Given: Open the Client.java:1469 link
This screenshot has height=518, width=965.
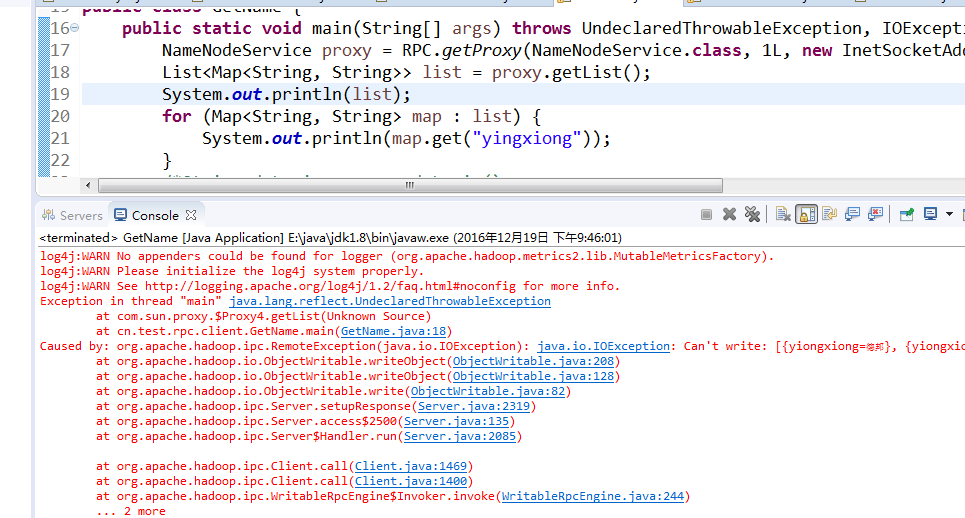Looking at the screenshot, I should 410,466.
